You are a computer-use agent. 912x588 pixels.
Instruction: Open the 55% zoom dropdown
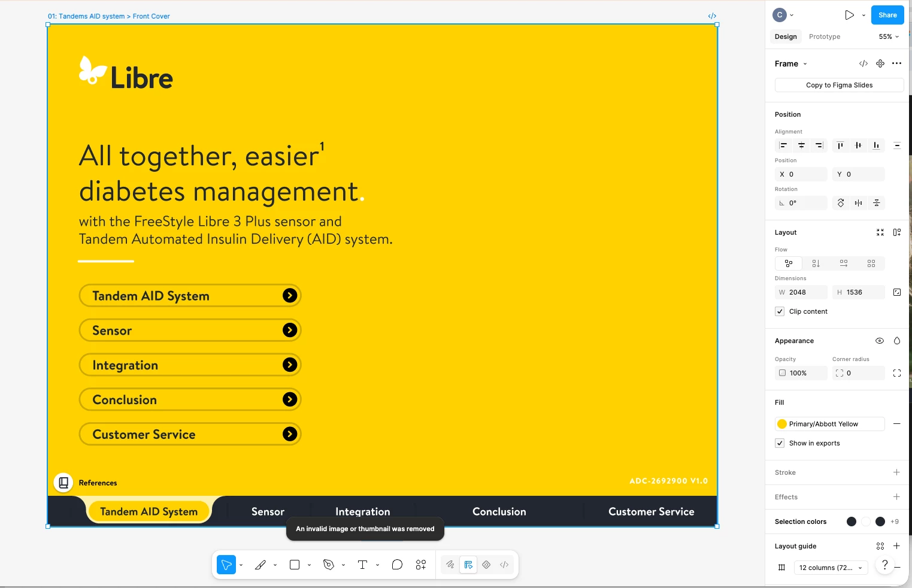889,37
